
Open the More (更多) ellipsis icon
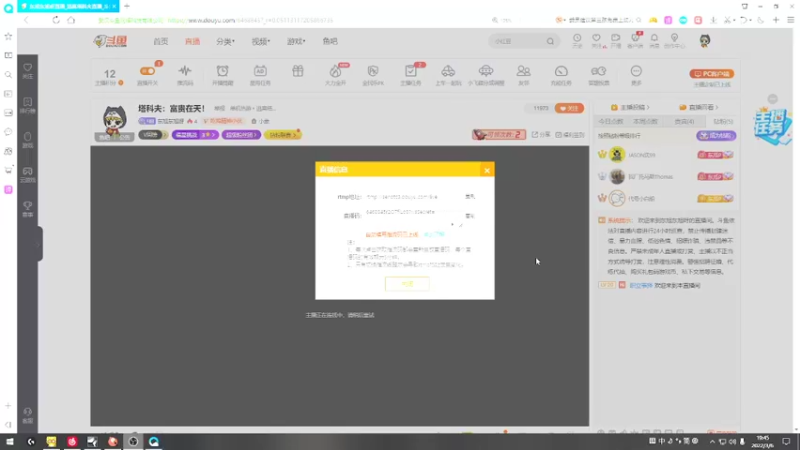636,74
